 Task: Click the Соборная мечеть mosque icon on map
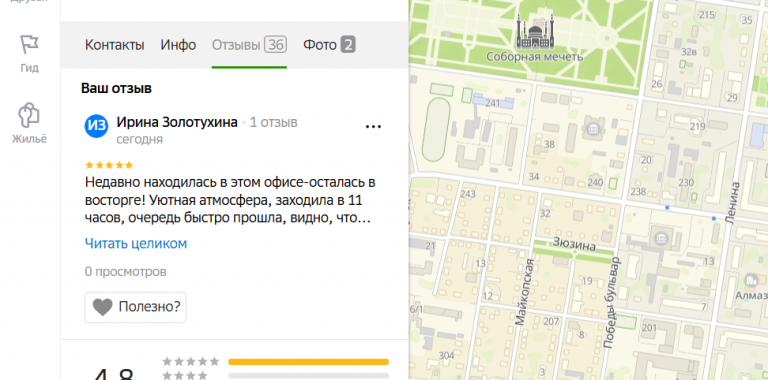click(535, 32)
